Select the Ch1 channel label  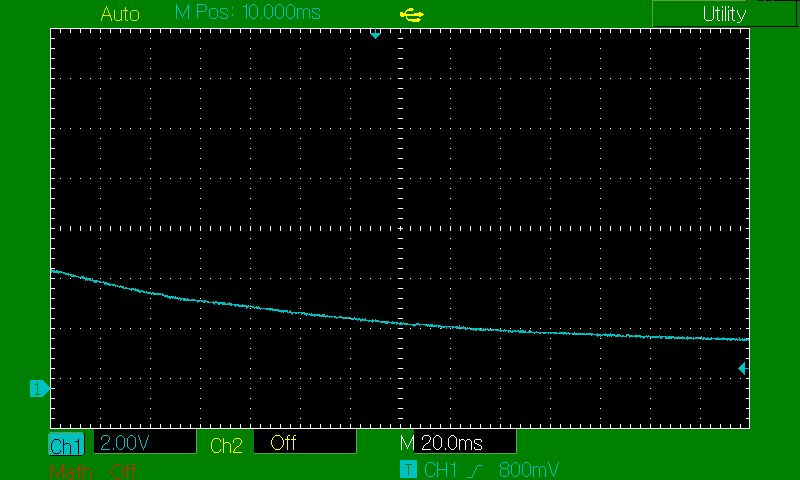pos(66,445)
